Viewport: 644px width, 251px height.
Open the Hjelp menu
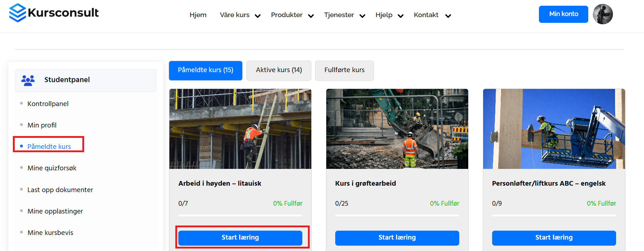coord(384,15)
